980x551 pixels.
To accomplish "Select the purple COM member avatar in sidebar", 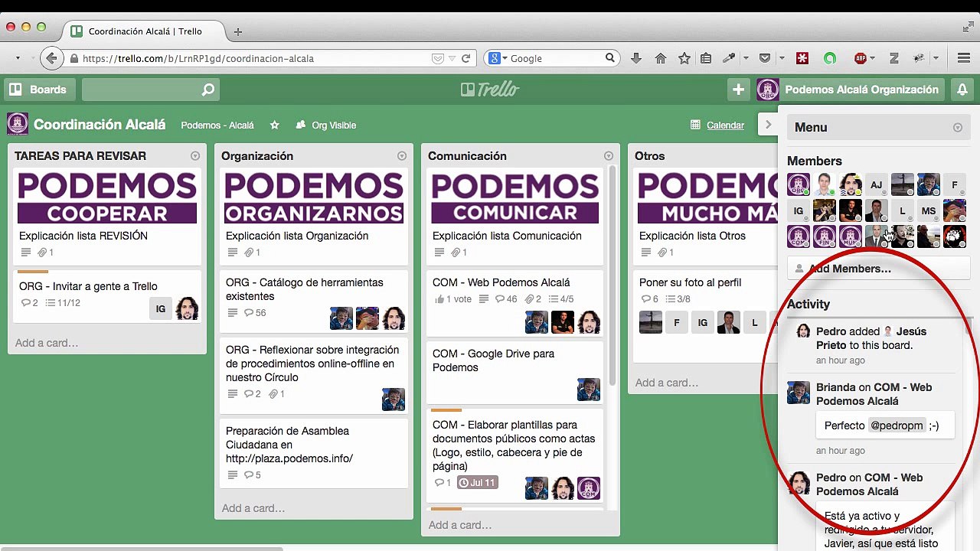I will pyautogui.click(x=799, y=236).
